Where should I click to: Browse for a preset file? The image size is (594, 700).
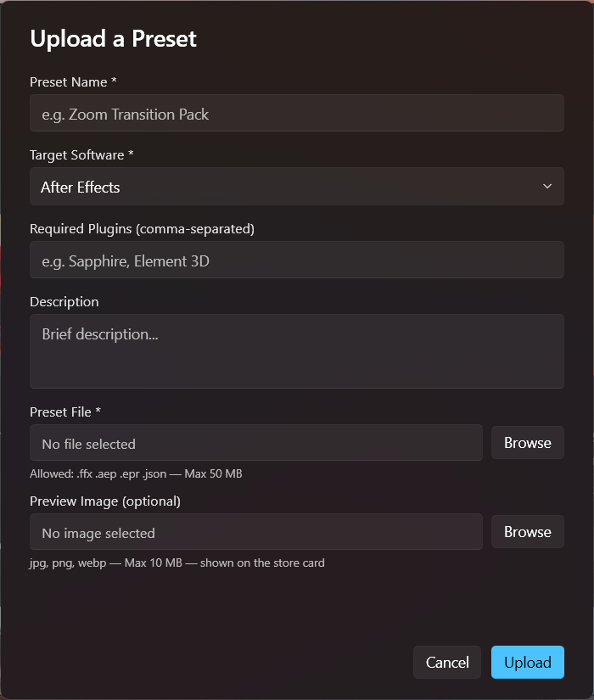tap(528, 442)
